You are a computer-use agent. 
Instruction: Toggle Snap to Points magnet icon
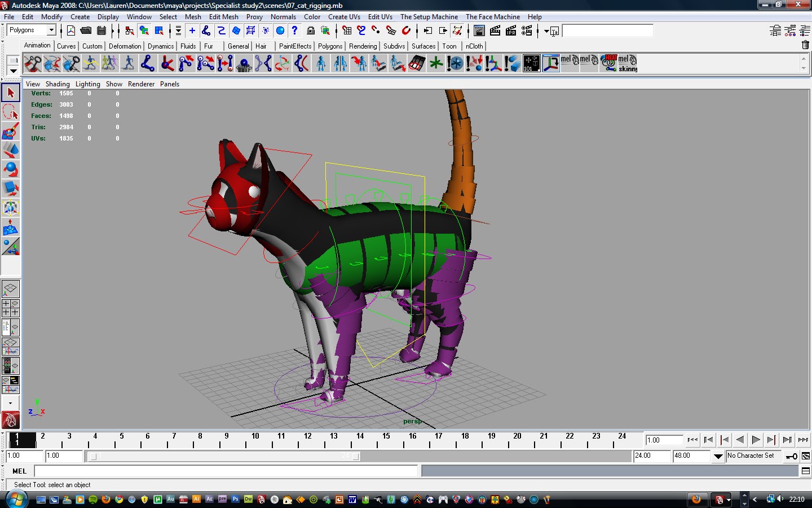point(375,30)
